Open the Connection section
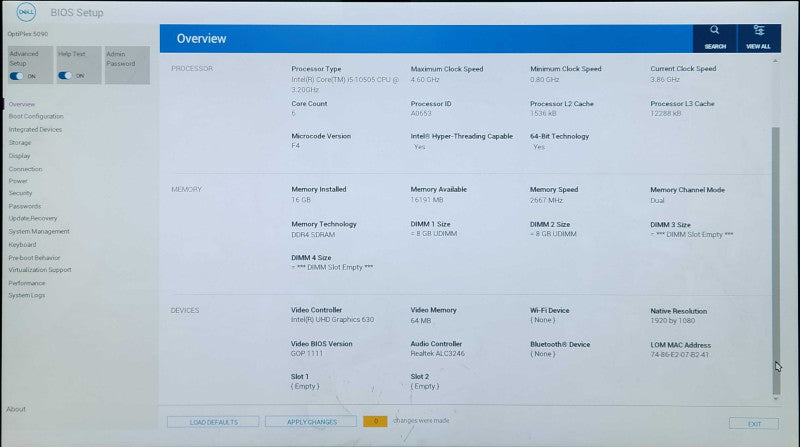The image size is (800, 447). click(x=26, y=169)
